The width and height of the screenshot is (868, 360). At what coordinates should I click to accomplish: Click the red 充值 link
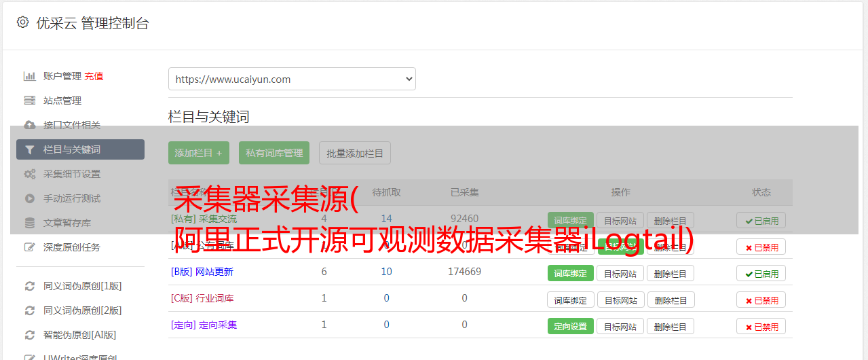(x=94, y=76)
